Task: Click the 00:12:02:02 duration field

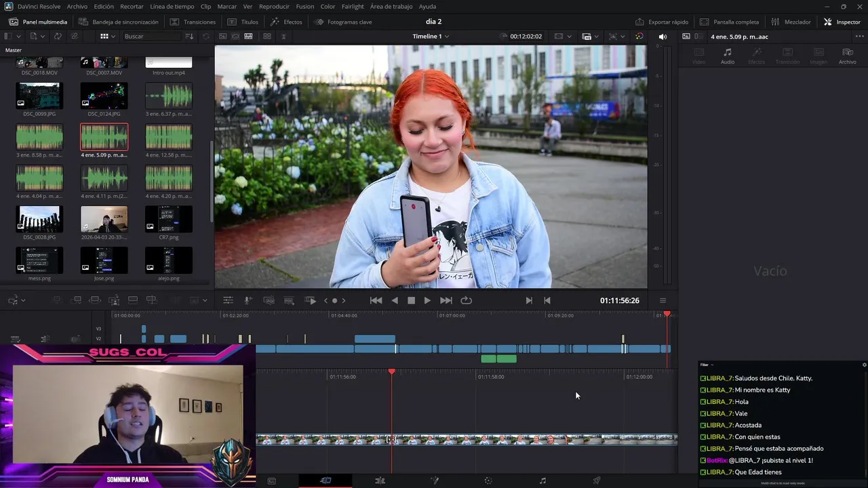Action: point(526,36)
